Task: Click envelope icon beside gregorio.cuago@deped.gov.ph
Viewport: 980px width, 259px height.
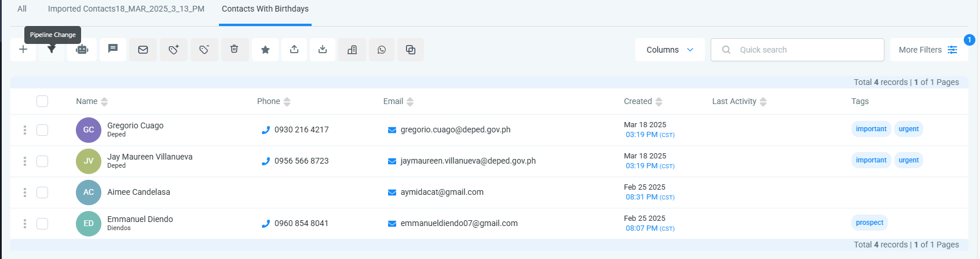Action: (x=392, y=130)
